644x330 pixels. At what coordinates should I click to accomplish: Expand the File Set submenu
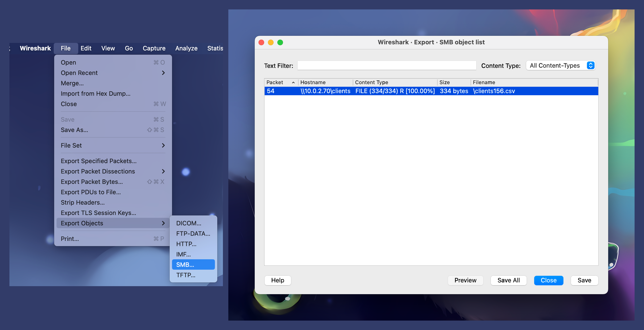click(113, 145)
